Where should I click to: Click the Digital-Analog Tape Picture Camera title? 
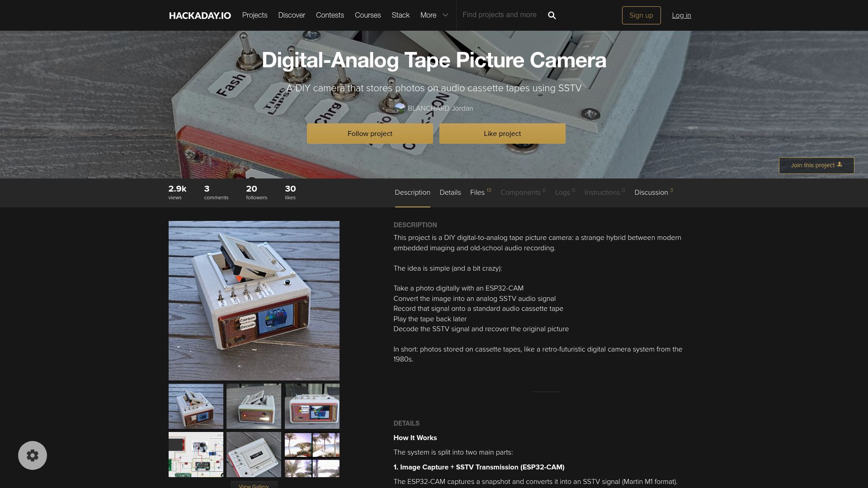434,60
